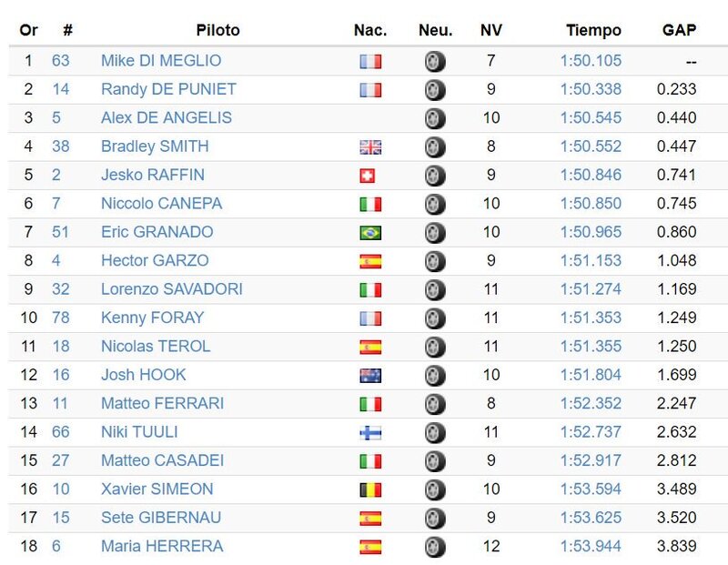Screen dimensions: 728x565
Task: Click the French flag next to Mike DI MEGLIO
Action: (370, 61)
